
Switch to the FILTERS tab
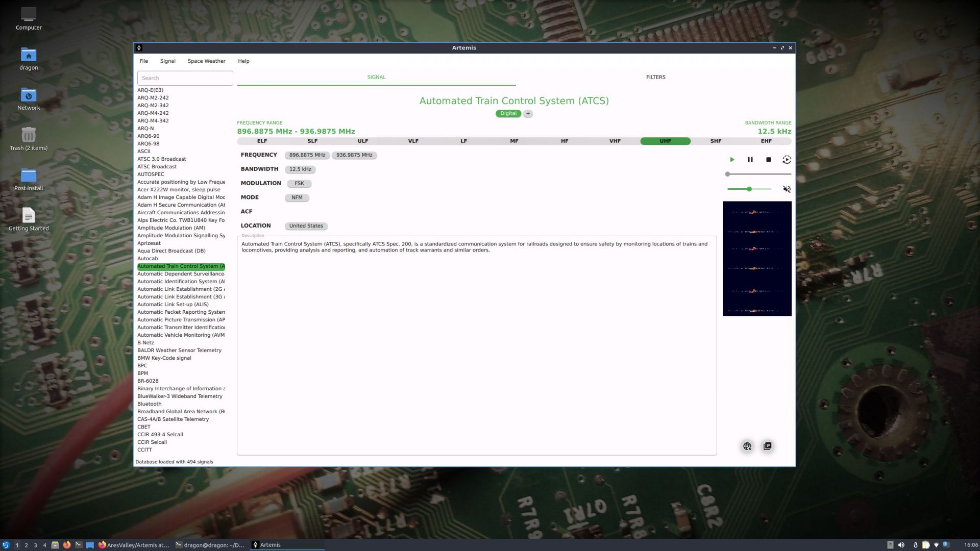click(655, 77)
